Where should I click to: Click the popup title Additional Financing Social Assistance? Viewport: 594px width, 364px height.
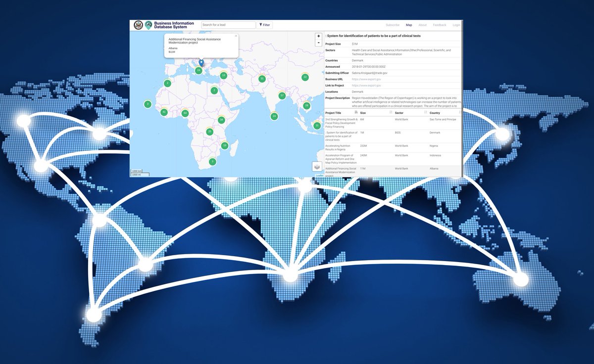[x=195, y=41]
